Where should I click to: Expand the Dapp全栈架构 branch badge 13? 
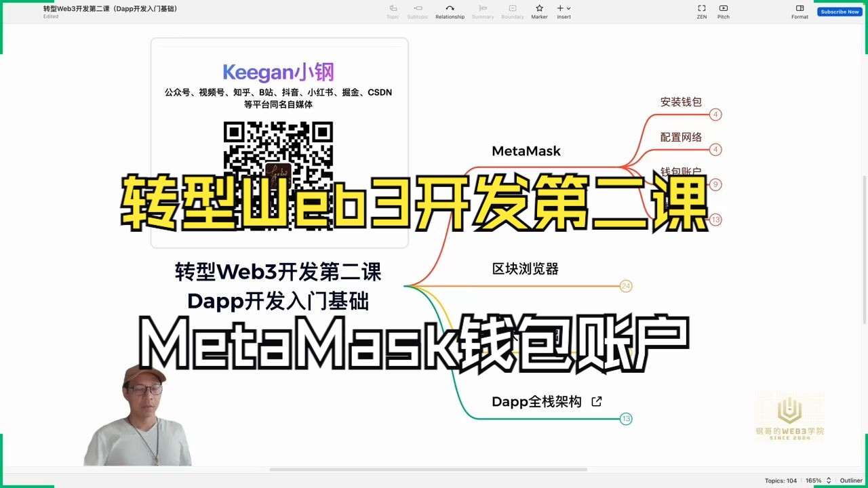(x=626, y=419)
